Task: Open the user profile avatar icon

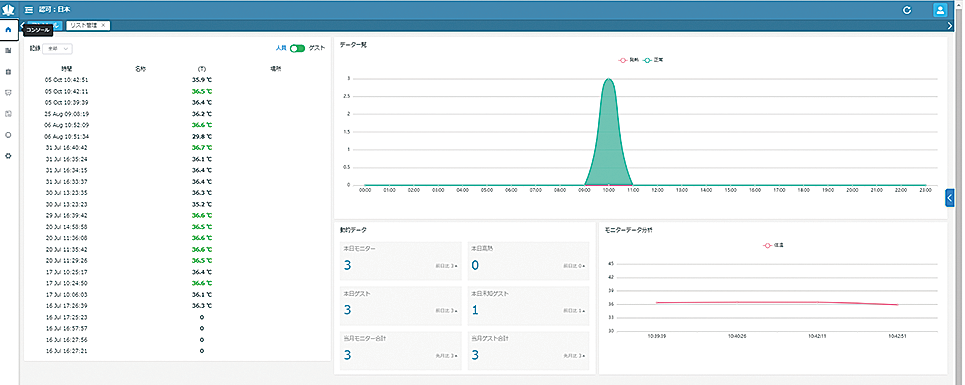Action: tap(940, 10)
